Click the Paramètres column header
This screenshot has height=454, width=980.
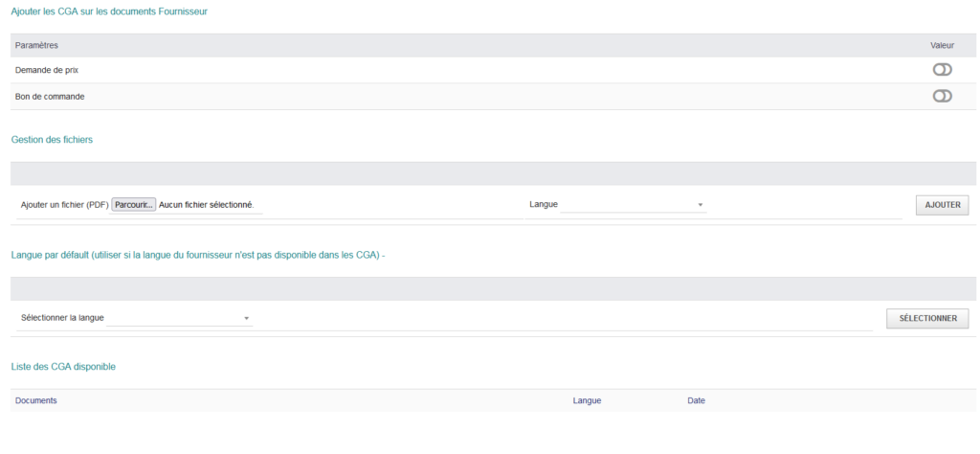click(x=36, y=46)
